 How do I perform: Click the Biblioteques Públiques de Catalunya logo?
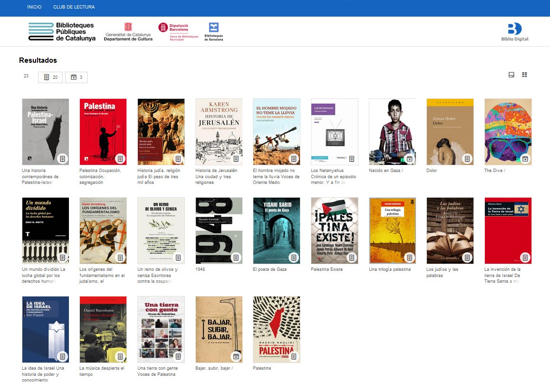point(62,31)
